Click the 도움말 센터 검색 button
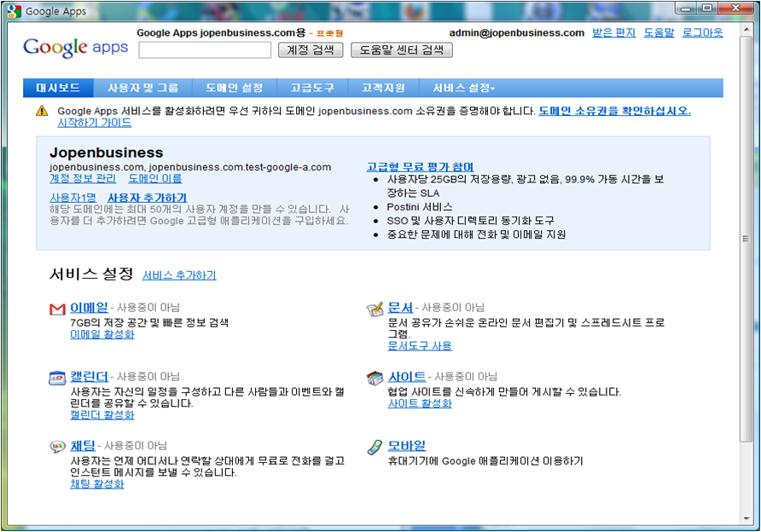This screenshot has height=532, width=761. click(402, 50)
